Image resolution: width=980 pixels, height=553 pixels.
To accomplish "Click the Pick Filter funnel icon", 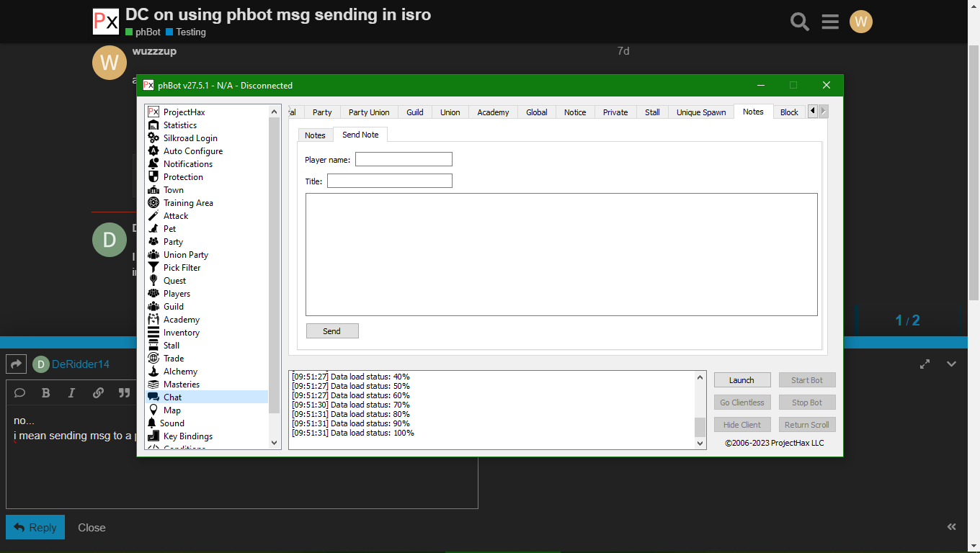I will click(x=153, y=268).
